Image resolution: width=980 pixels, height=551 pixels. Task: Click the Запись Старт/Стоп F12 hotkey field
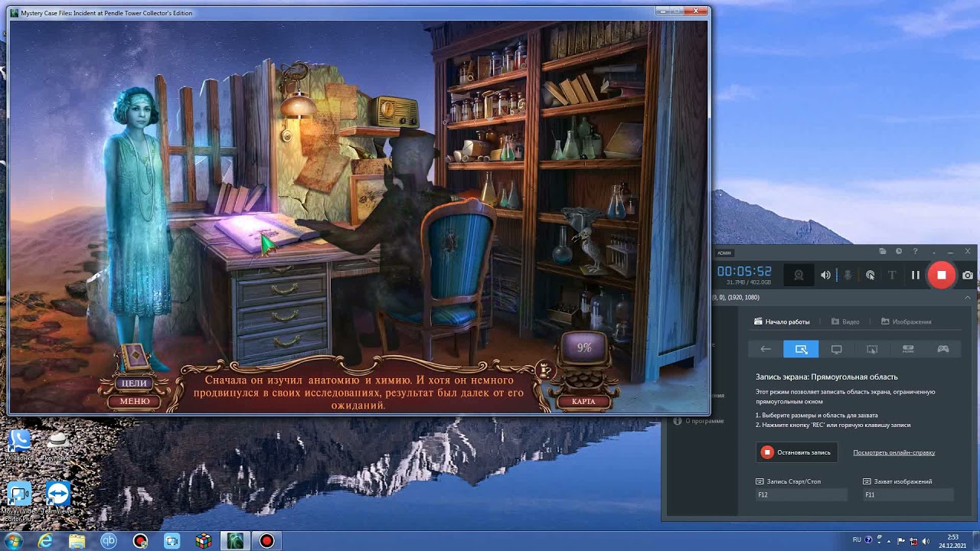(801, 495)
